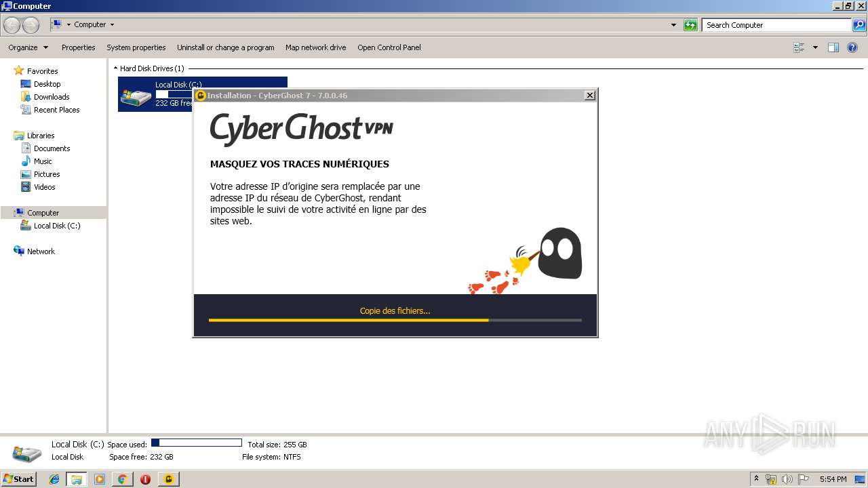Image resolution: width=868 pixels, height=488 pixels.
Task: Click the Copie des fichiers... status text
Action: click(395, 311)
